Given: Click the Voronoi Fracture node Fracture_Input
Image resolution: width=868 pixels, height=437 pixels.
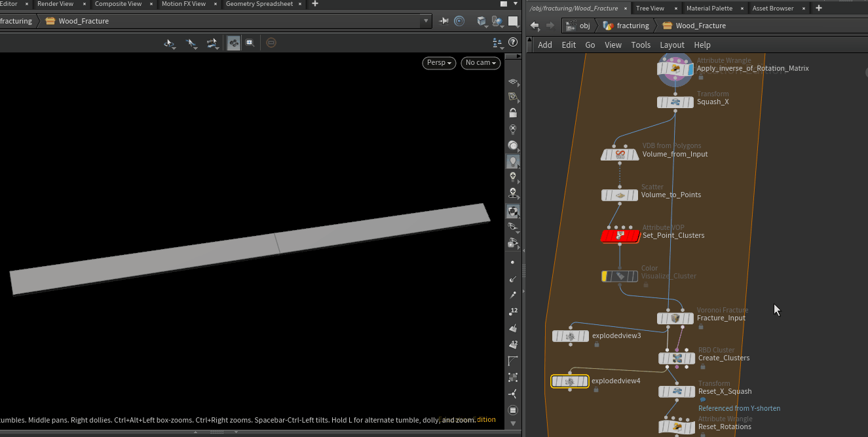Looking at the screenshot, I should click(675, 318).
